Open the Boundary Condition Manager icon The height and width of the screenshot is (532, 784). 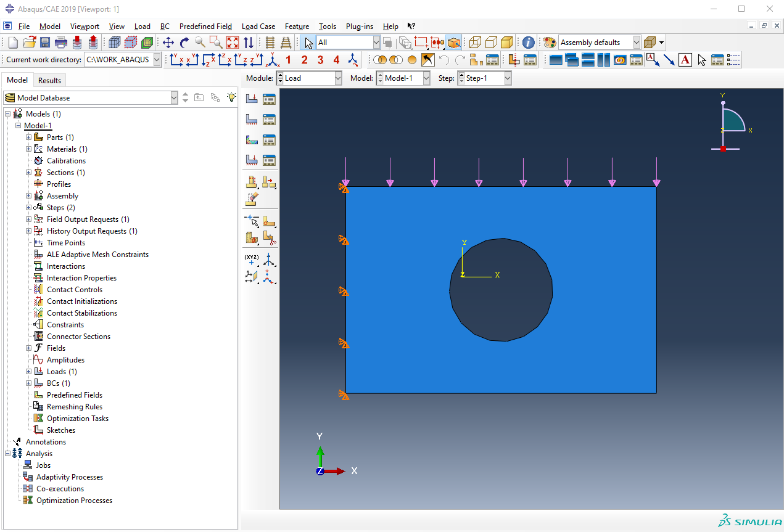click(269, 120)
